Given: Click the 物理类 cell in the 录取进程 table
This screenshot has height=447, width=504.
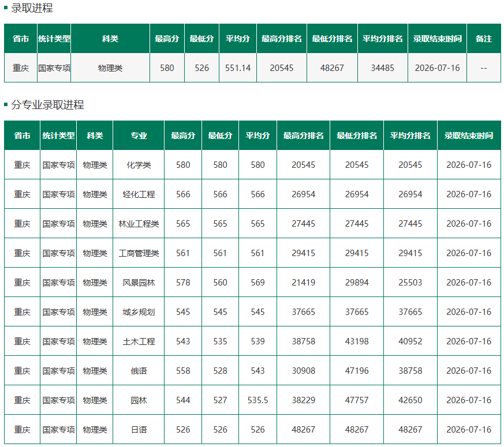Looking at the screenshot, I should 110,68.
